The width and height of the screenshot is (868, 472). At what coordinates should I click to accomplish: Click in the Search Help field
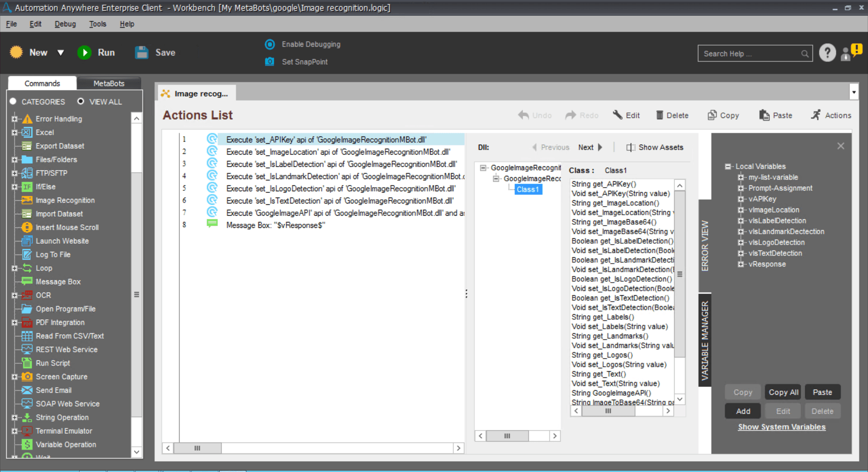[750, 53]
